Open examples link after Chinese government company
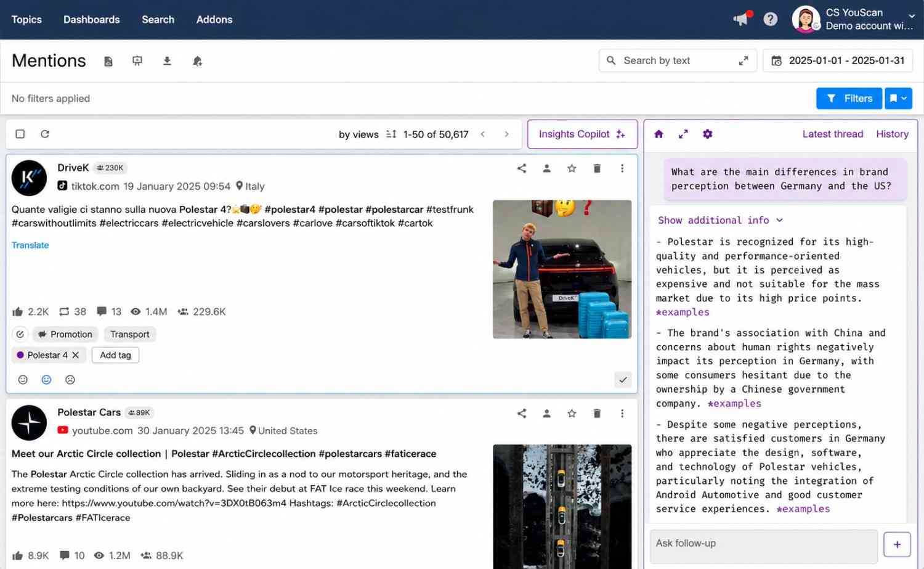This screenshot has height=569, width=924. coord(734,403)
